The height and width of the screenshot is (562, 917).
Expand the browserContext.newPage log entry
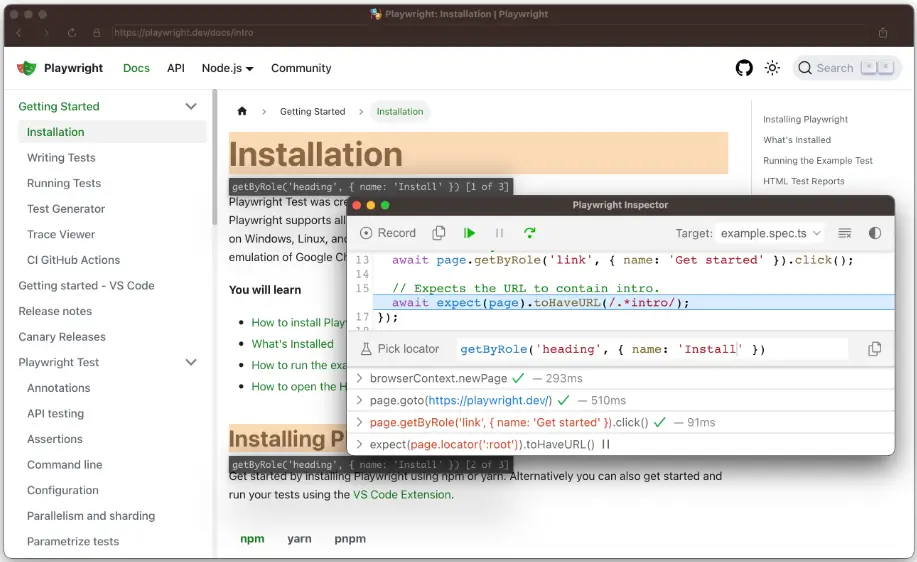click(x=360, y=379)
